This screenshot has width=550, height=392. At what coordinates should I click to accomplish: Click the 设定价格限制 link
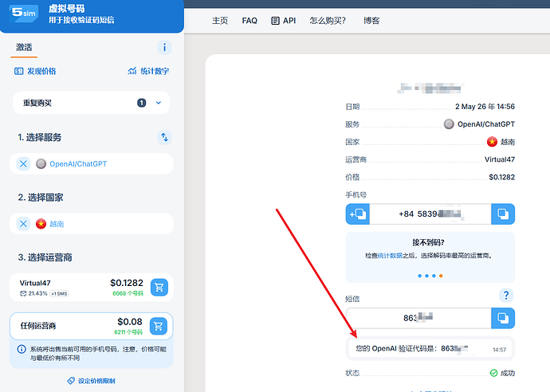tap(96, 381)
